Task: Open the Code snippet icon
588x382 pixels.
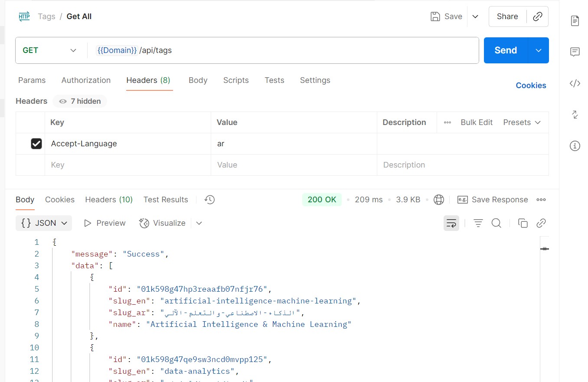Action: (x=575, y=84)
